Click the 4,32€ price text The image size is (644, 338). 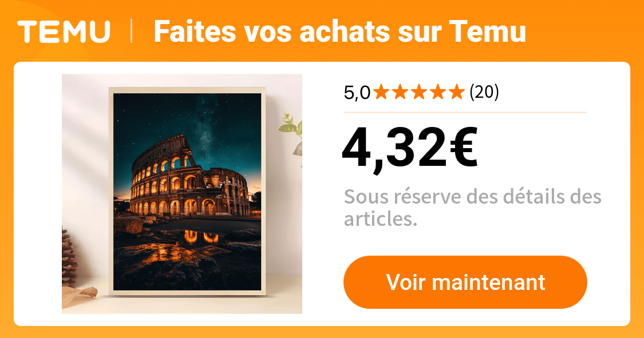(410, 147)
